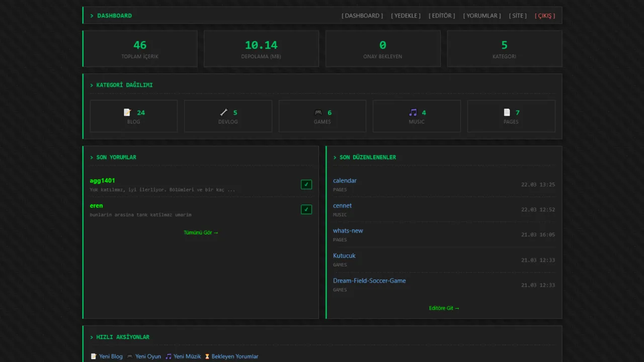This screenshot has height=362, width=644.
Task: Open the YEDEKLE menu item
Action: (406, 16)
